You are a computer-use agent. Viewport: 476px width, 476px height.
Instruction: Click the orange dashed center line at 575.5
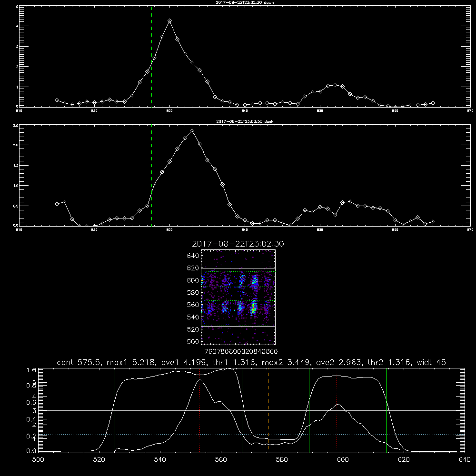click(268, 410)
